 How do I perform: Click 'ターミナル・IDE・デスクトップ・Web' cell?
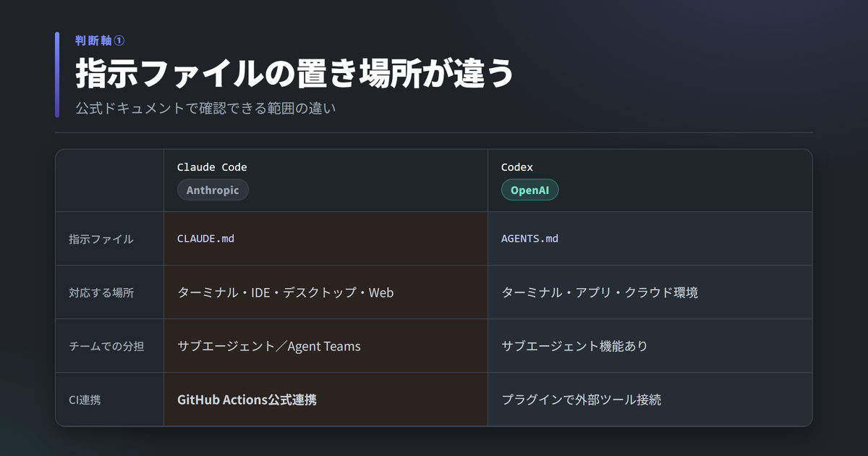point(325,292)
